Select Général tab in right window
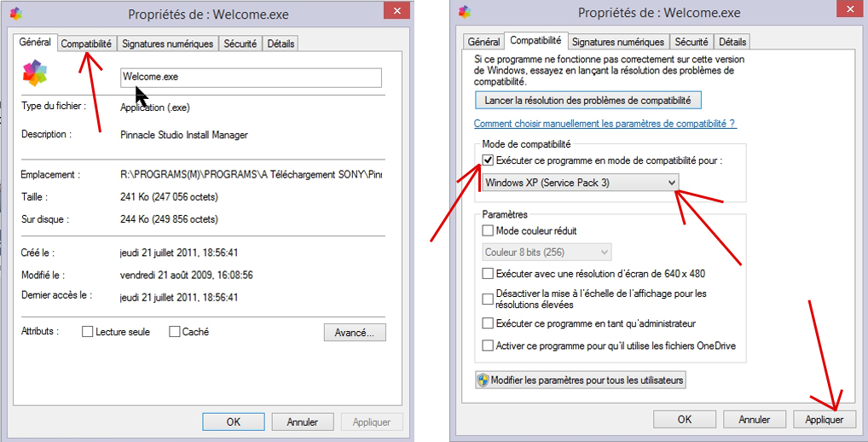Image resolution: width=868 pixels, height=442 pixels. 483,42
